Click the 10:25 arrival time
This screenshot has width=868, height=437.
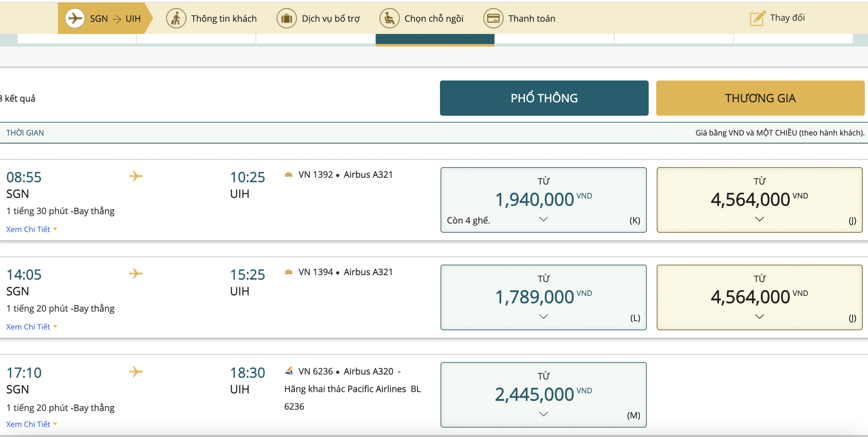247,177
